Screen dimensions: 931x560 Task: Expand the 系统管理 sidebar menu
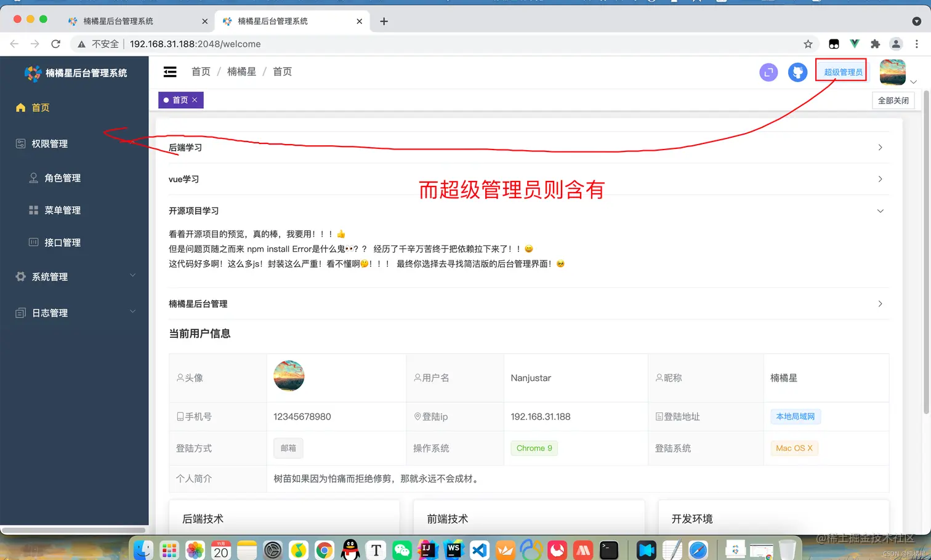tap(133, 276)
